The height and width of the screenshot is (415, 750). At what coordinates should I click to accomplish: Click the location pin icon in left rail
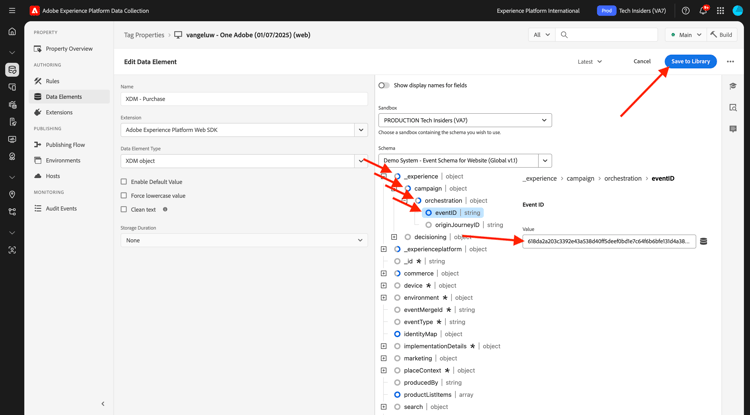(12, 194)
